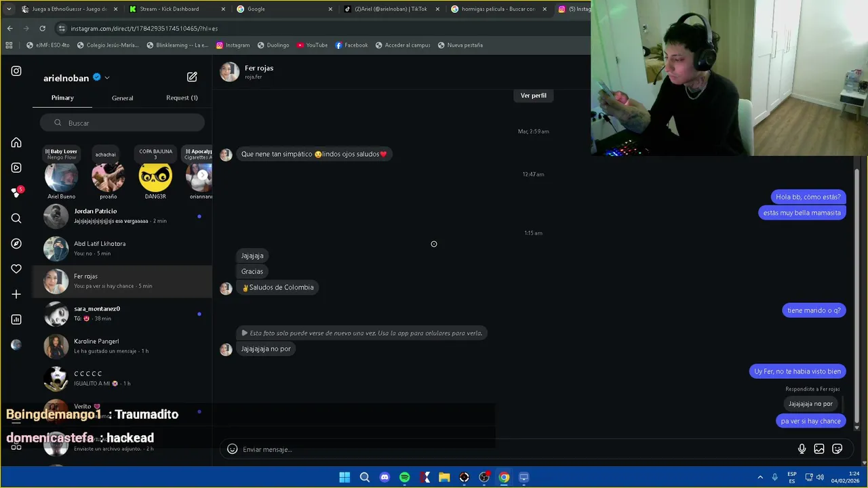The width and height of the screenshot is (868, 488).
Task: Open the YouTube bookmark
Action: (311, 45)
